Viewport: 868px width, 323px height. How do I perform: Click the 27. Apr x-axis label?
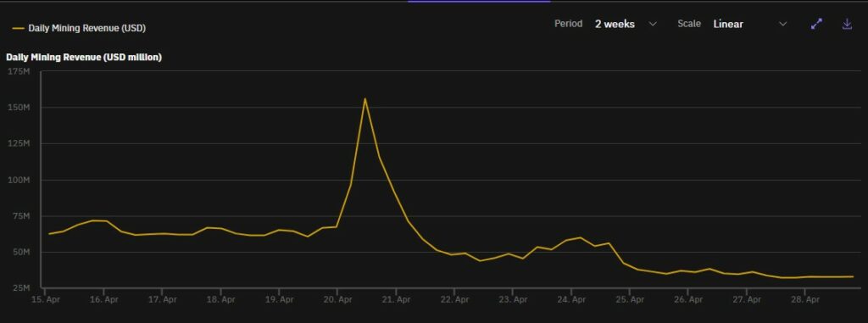(746, 300)
